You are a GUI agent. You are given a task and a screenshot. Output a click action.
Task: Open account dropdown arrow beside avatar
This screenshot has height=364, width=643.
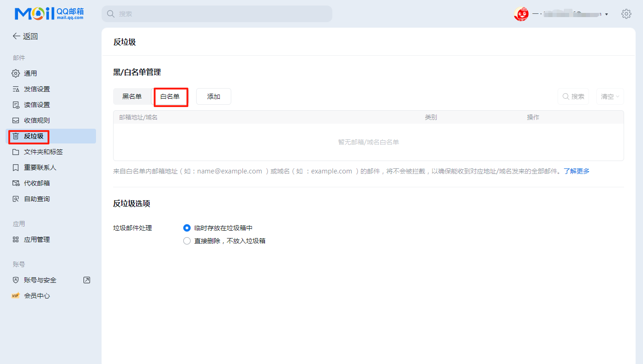click(607, 14)
